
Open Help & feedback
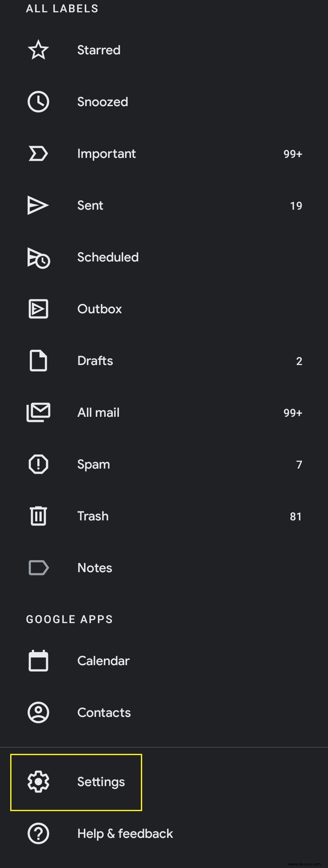164,834
